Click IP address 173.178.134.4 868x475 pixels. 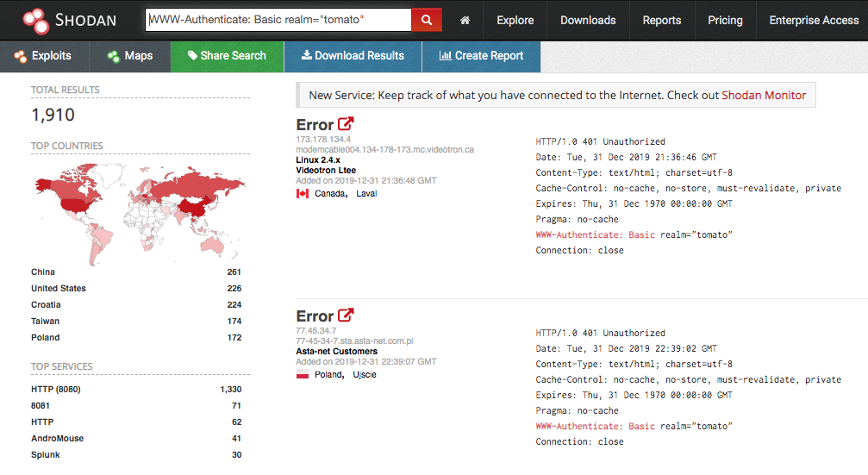click(323, 140)
